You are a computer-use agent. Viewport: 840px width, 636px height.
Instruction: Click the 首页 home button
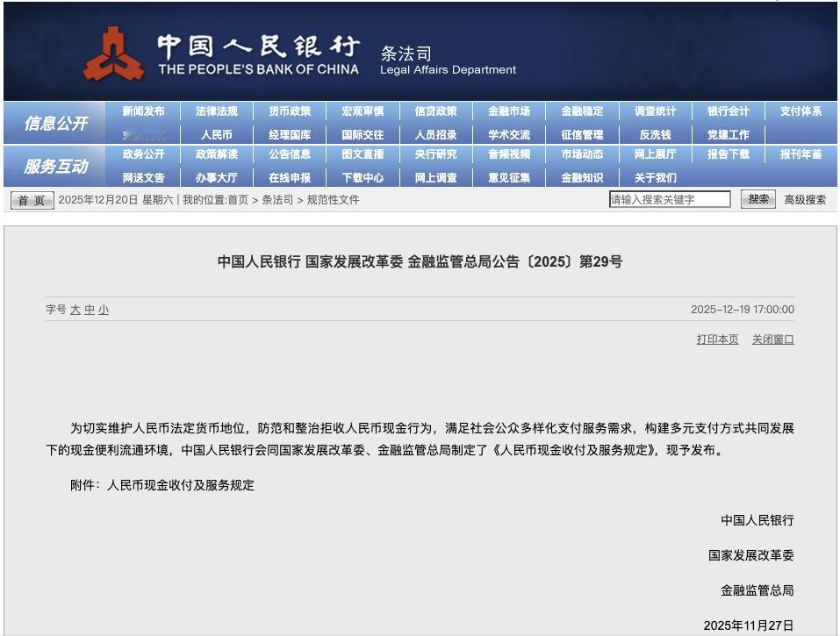[32, 199]
